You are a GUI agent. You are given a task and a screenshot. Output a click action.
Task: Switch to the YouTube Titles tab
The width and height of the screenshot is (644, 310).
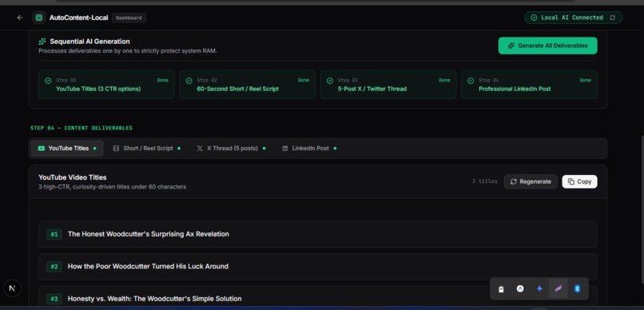[x=67, y=149]
